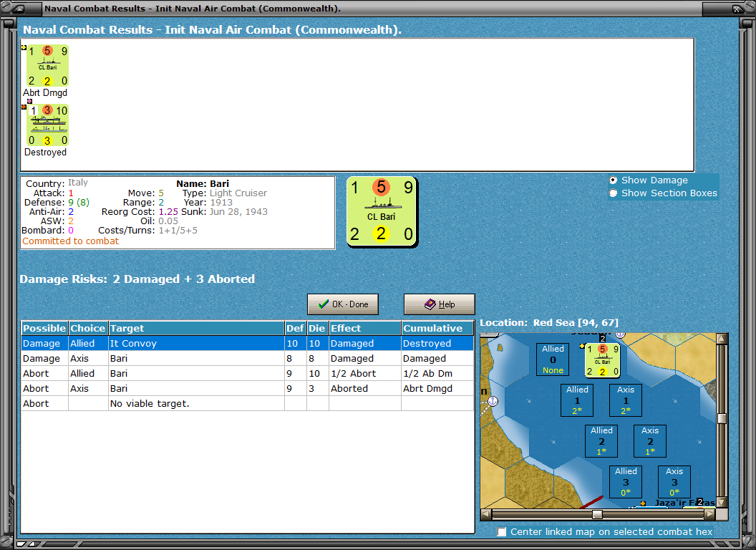This screenshot has height=550, width=756.
Task: Click the Def column header
Action: click(x=295, y=328)
